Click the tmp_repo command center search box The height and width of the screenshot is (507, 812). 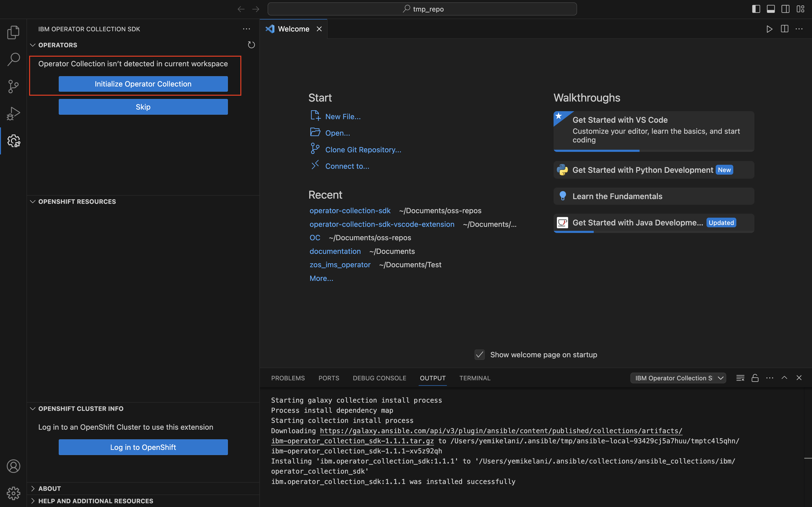click(x=422, y=9)
